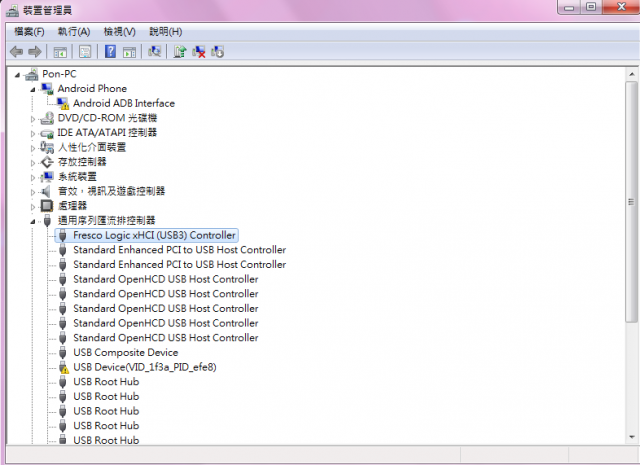This screenshot has width=640, height=465.
Task: Collapse the Pon-PC root node
Action: pos(18,75)
